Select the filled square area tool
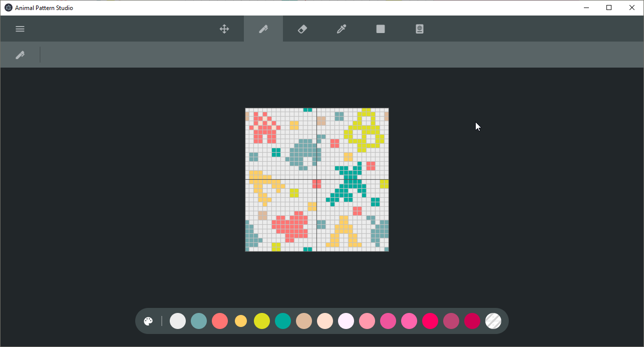The image size is (644, 347). [381, 29]
